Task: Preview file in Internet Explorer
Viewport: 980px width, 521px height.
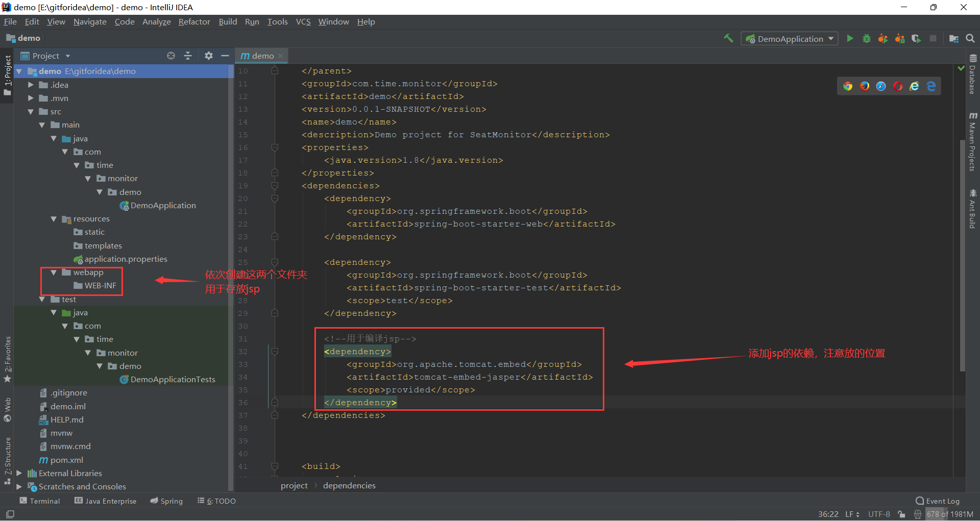Action: 914,86
